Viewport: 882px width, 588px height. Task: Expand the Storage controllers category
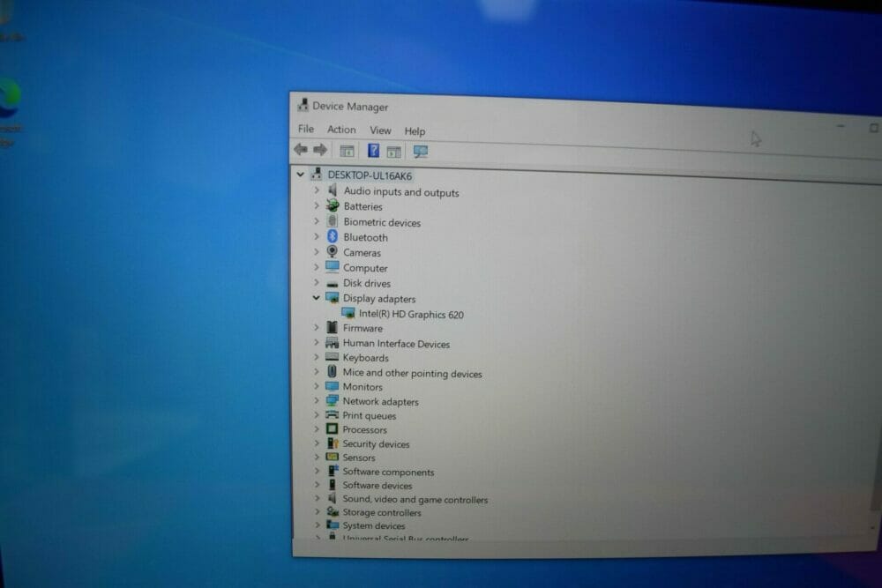318,511
